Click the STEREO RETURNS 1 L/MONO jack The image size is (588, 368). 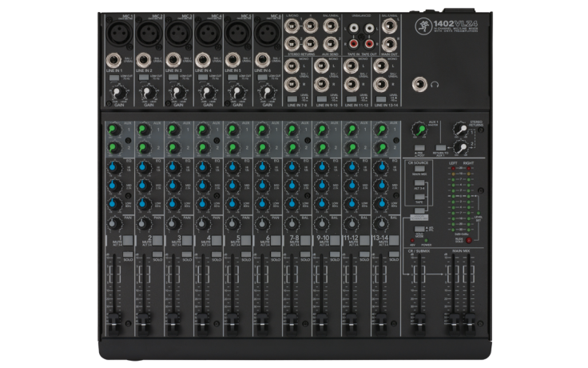click(292, 26)
